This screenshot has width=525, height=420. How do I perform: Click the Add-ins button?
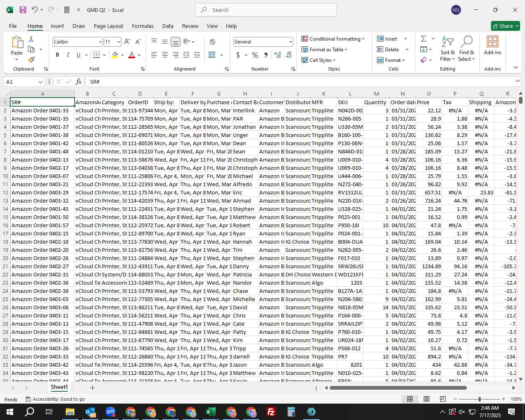[493, 46]
